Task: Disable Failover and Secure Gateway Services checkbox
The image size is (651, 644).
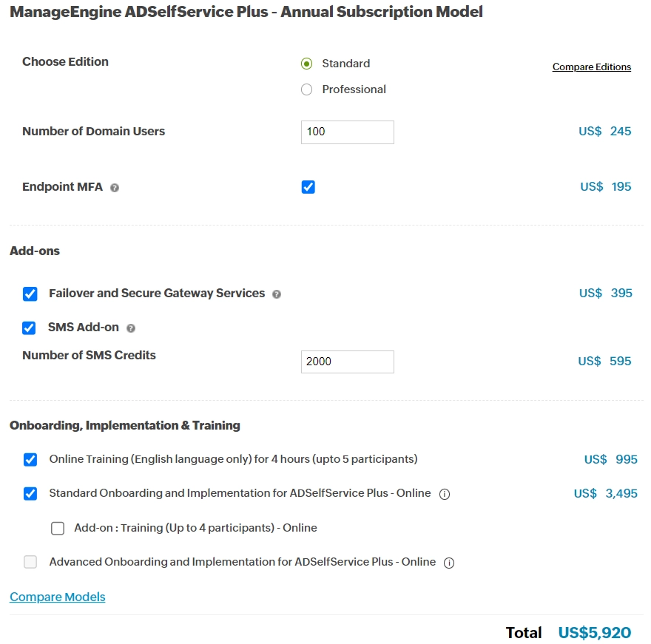Action: coord(30,294)
